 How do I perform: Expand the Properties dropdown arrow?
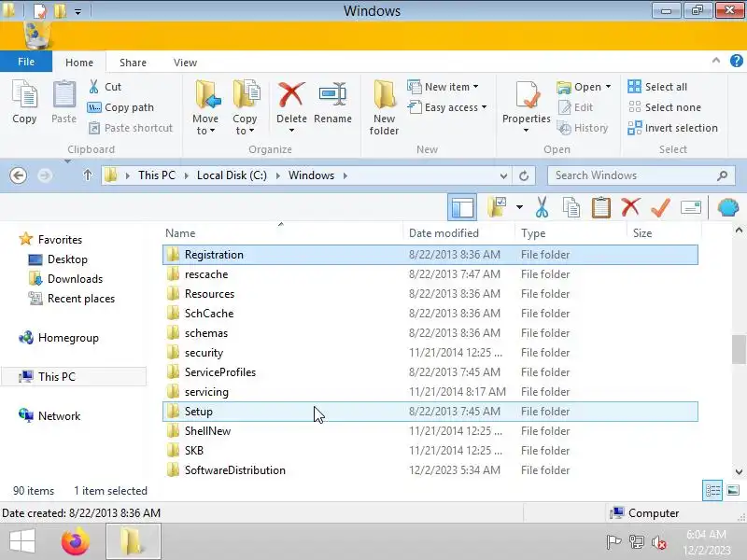[x=526, y=131]
